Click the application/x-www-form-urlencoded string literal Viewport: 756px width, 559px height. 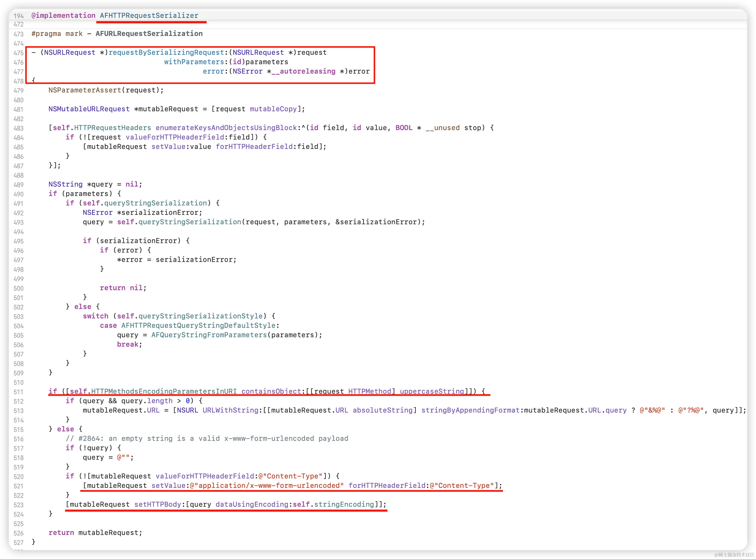point(266,486)
